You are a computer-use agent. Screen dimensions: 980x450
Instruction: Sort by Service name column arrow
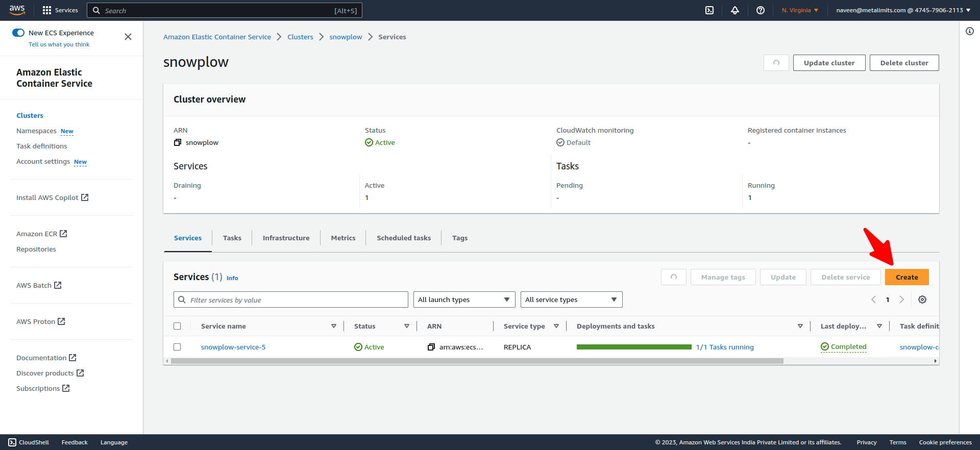pyautogui.click(x=334, y=326)
